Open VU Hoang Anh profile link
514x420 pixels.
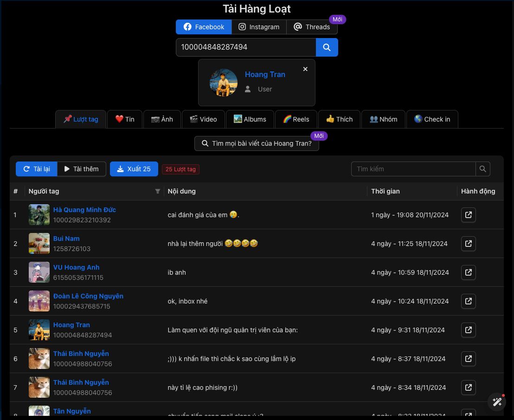[x=77, y=267]
